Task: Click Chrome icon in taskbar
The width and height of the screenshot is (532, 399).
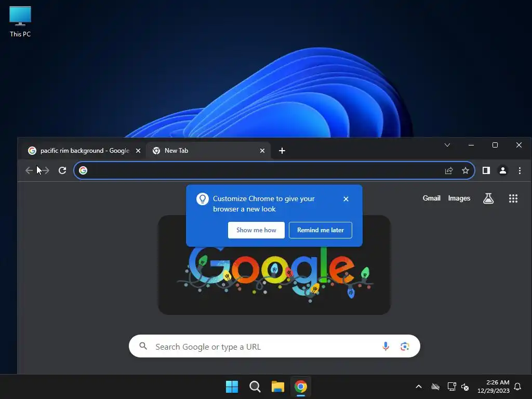Action: click(x=301, y=387)
